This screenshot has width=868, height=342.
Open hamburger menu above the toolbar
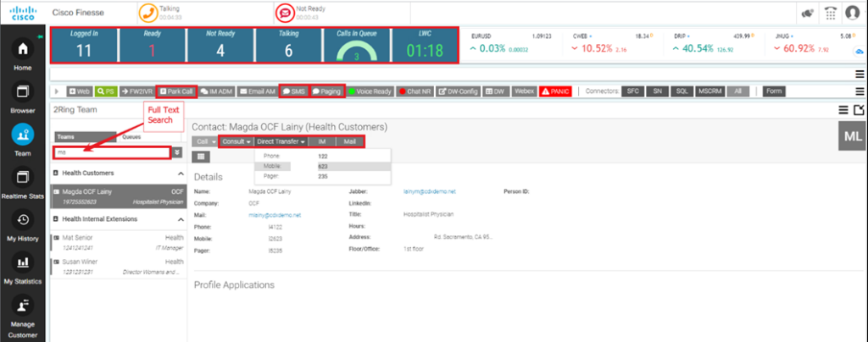(x=860, y=74)
